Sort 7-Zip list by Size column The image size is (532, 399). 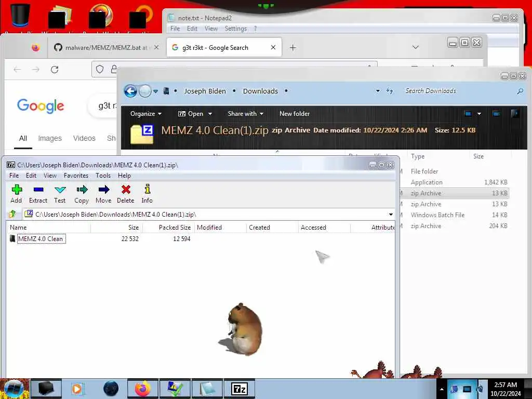point(117,228)
